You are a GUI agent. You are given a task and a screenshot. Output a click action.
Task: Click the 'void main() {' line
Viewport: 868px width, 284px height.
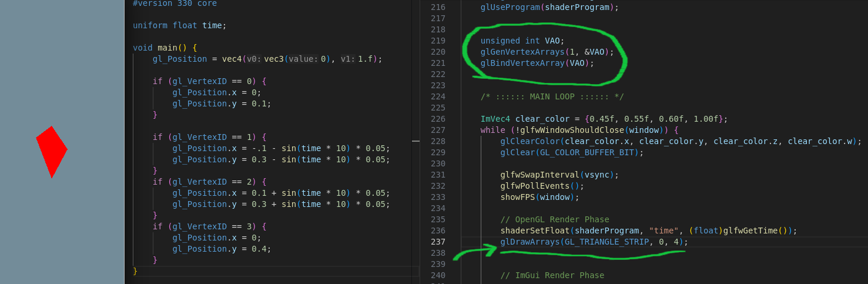[x=165, y=48]
